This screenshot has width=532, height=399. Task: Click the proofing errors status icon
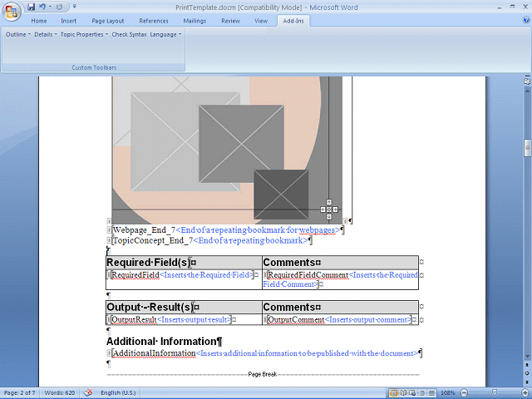pos(88,393)
